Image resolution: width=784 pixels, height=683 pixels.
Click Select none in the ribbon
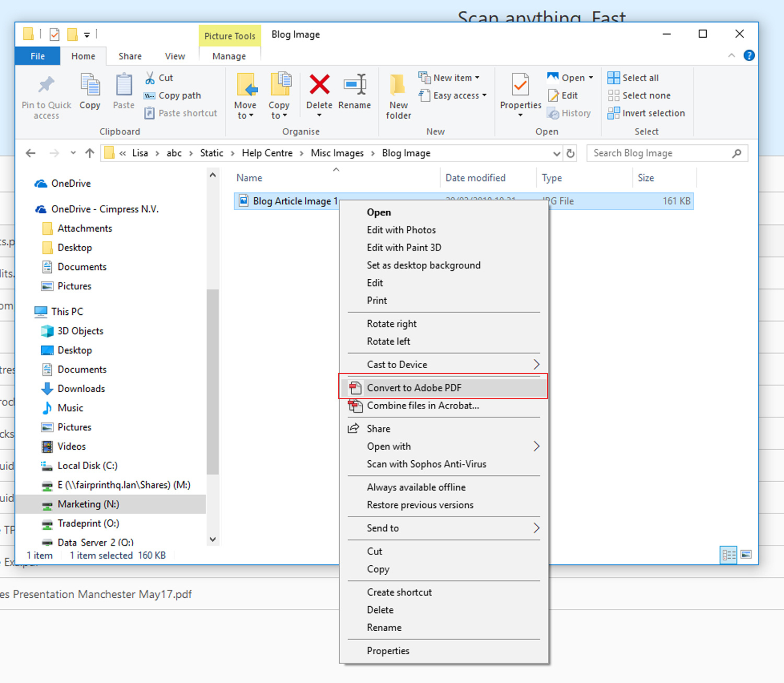(639, 96)
